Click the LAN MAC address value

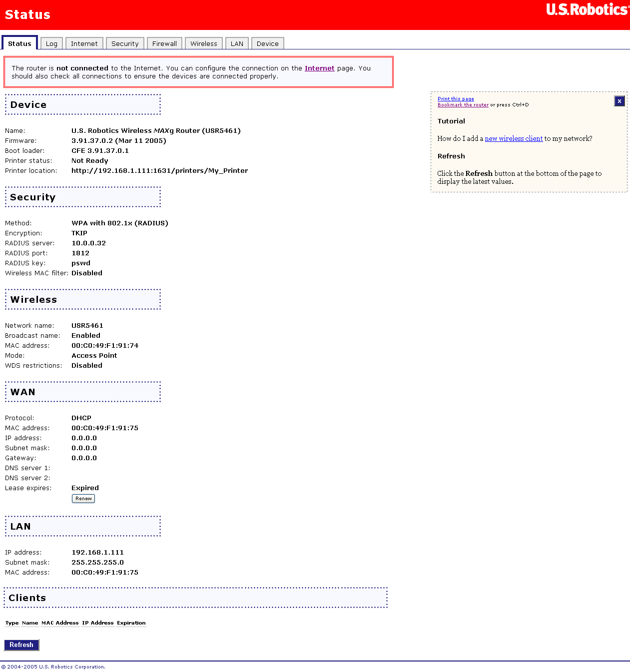105,572
